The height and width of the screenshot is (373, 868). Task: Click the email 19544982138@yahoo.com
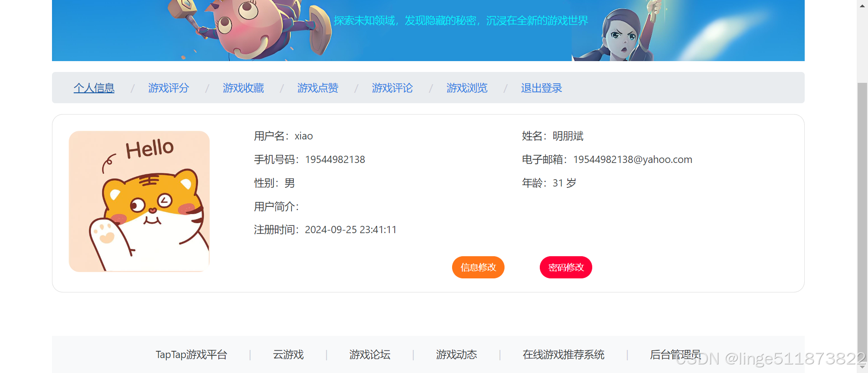tap(633, 159)
